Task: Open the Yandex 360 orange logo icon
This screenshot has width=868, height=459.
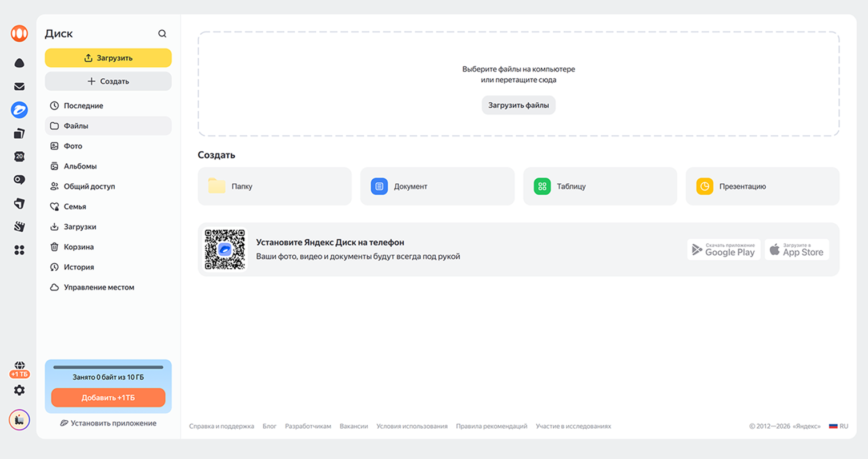Action: [19, 33]
